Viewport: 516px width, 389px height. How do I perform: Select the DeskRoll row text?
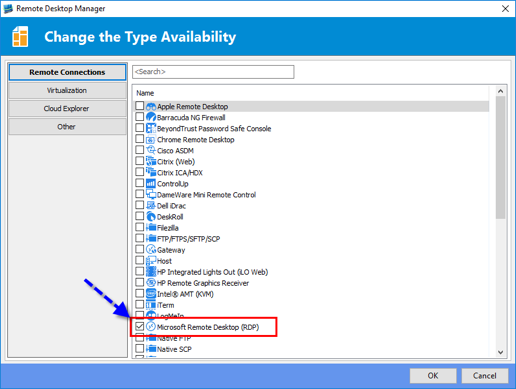[x=170, y=217]
